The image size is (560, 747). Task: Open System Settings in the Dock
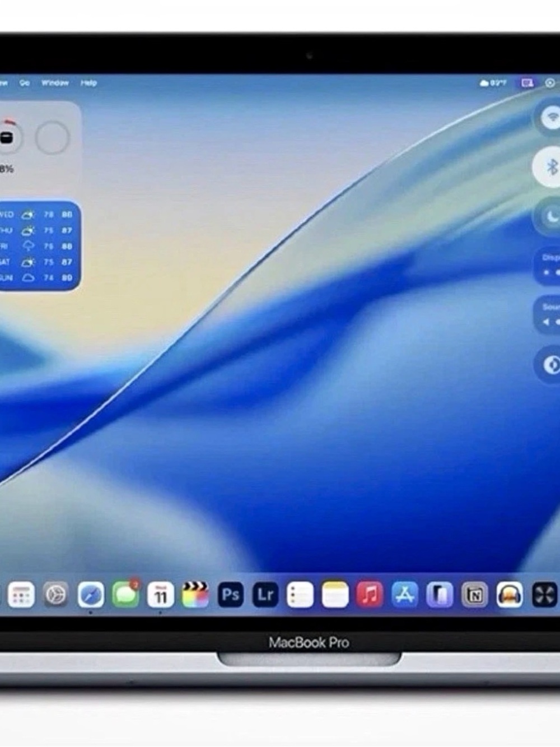[56, 595]
